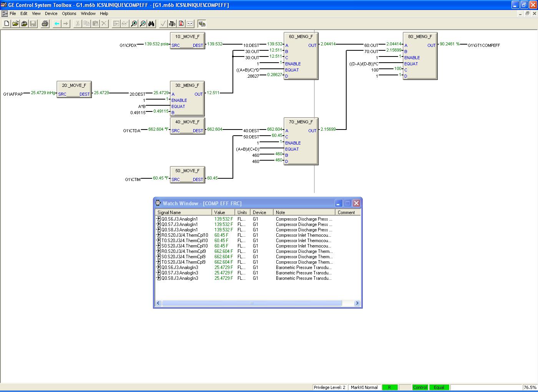Open the Options menu
This screenshot has width=538, height=392.
[69, 13]
